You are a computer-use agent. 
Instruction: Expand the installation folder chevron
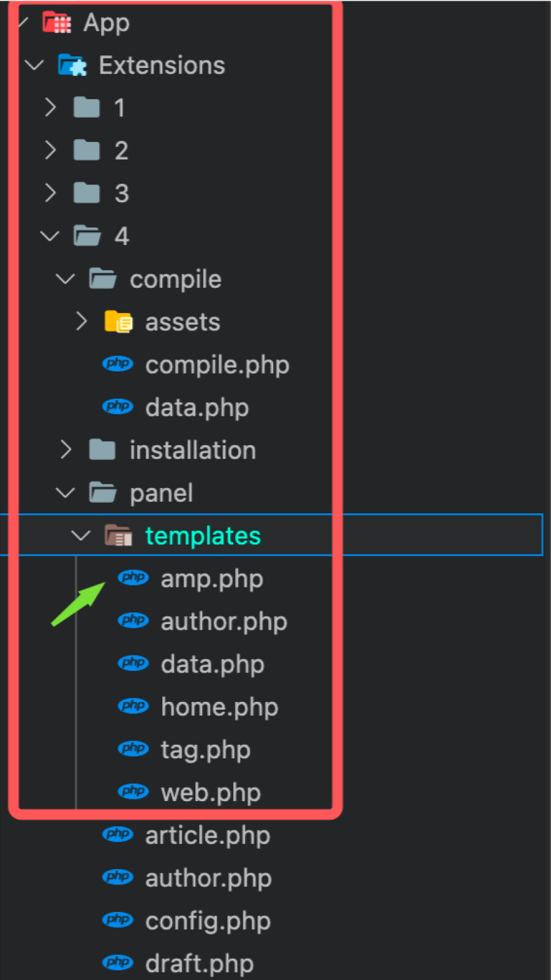pos(66,450)
